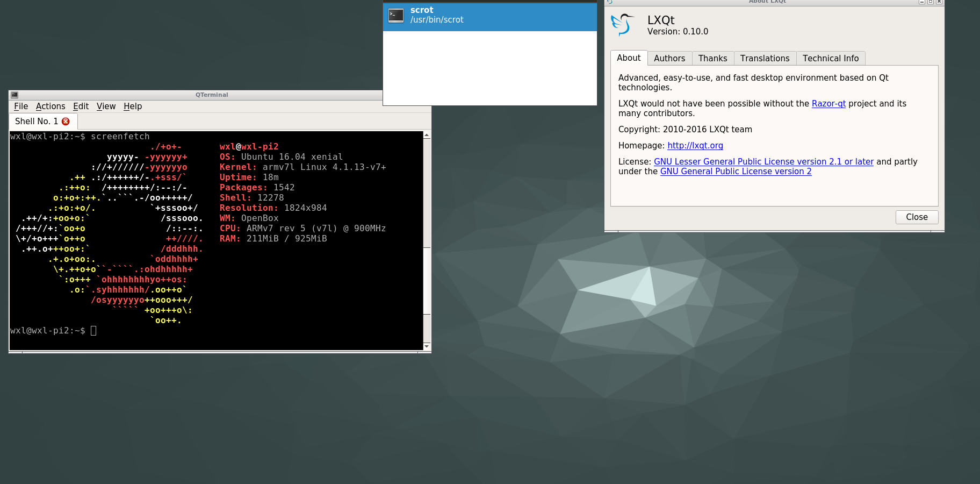The image size is (980, 484).
Task: Open the Help menu in QTerminal
Action: coord(133,106)
